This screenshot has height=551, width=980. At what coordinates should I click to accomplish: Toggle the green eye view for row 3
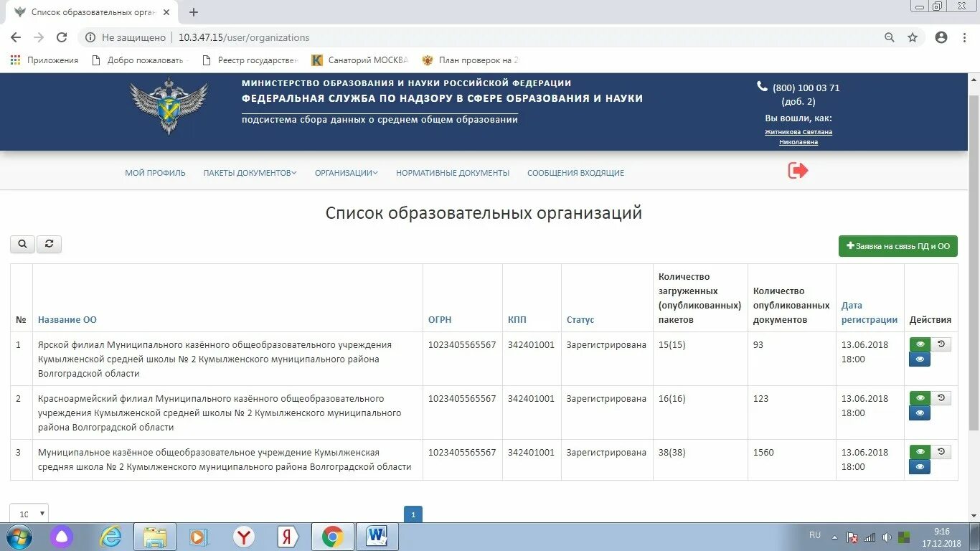click(x=920, y=451)
